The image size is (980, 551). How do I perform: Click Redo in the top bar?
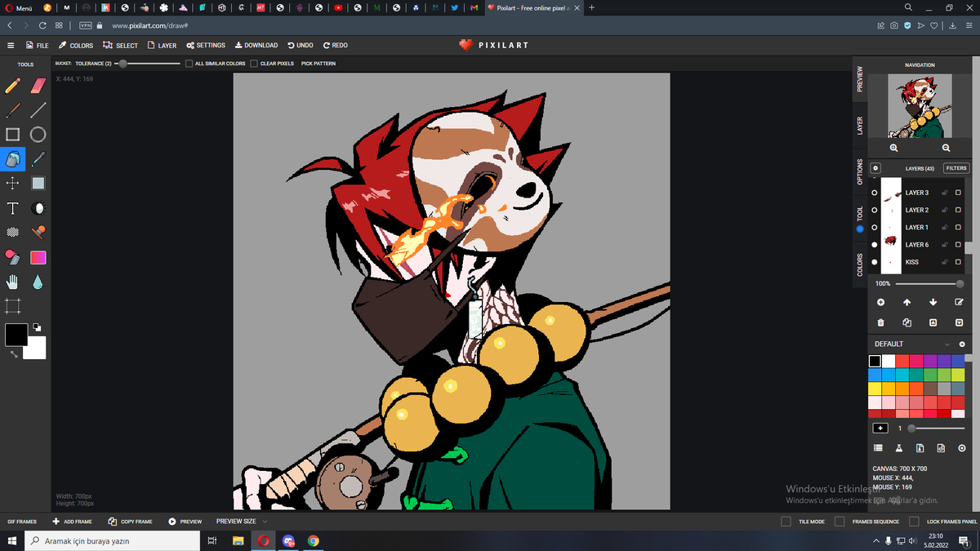pos(336,46)
